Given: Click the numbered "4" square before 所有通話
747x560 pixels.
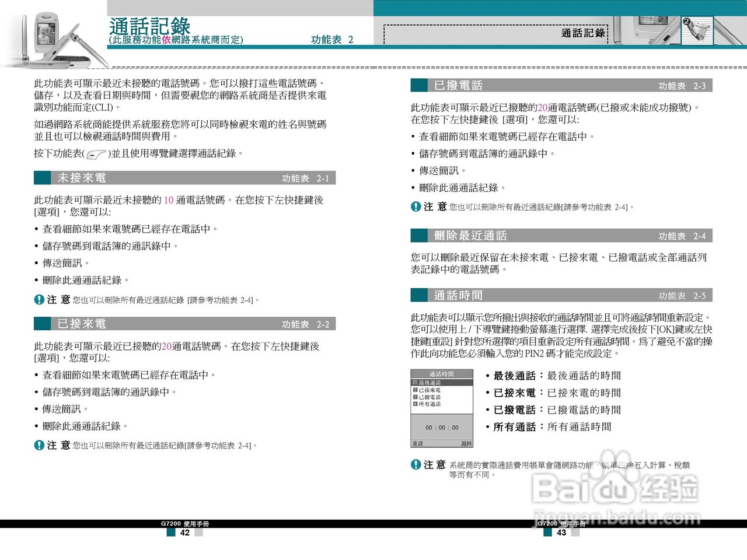Looking at the screenshot, I should [x=416, y=403].
